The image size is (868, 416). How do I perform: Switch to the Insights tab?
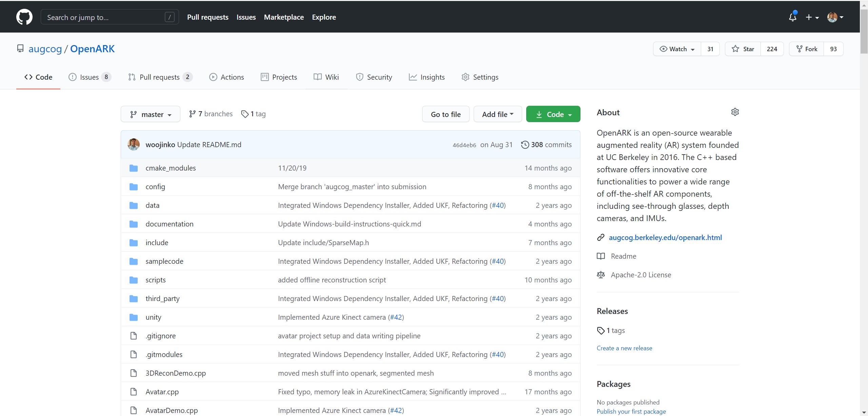click(427, 77)
